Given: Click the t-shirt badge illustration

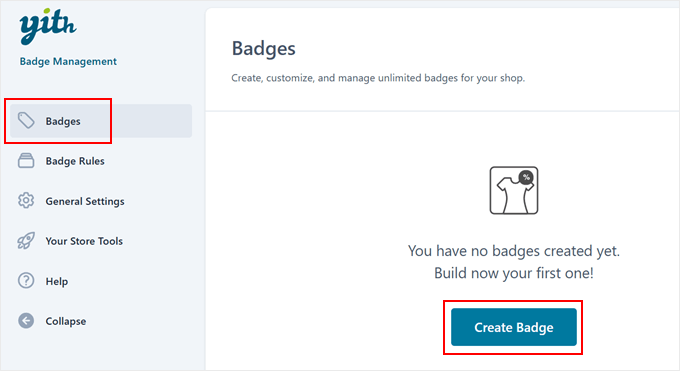Looking at the screenshot, I should [514, 190].
